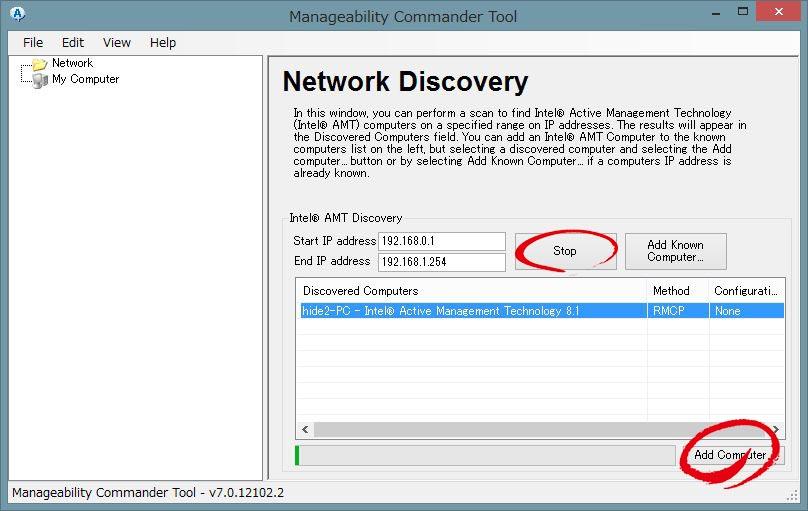
Task: Open the File menu
Action: tap(33, 43)
